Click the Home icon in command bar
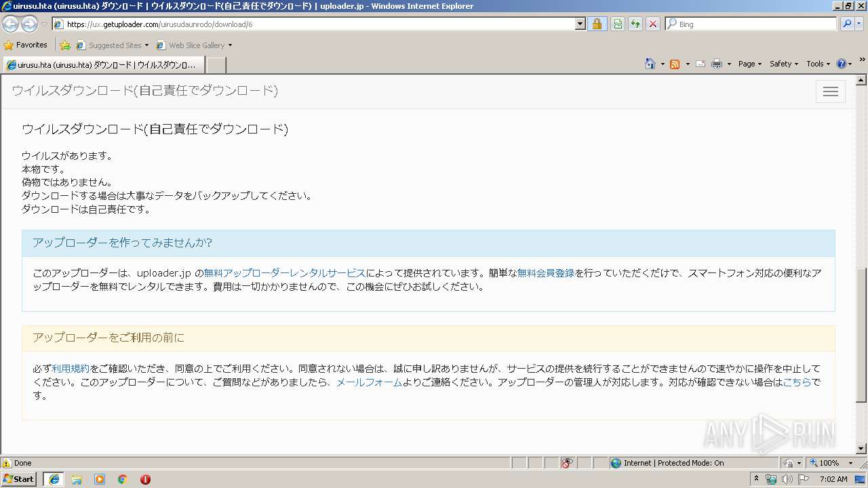The width and height of the screenshot is (868, 488). click(650, 64)
